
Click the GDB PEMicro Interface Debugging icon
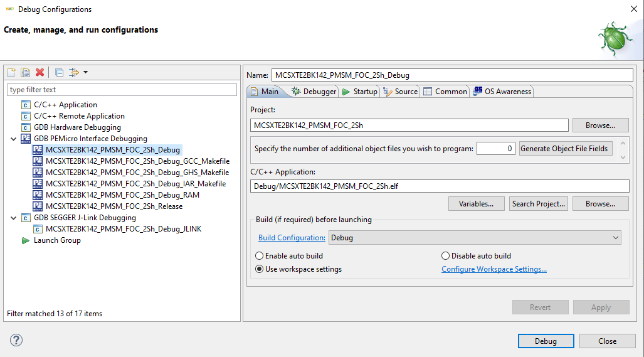tap(26, 139)
